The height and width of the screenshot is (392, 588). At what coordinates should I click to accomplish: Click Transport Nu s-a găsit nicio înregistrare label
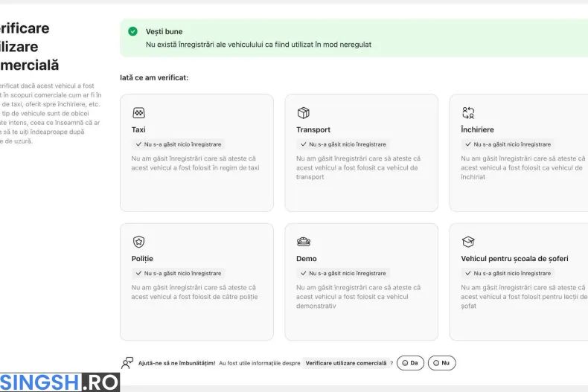(348, 144)
